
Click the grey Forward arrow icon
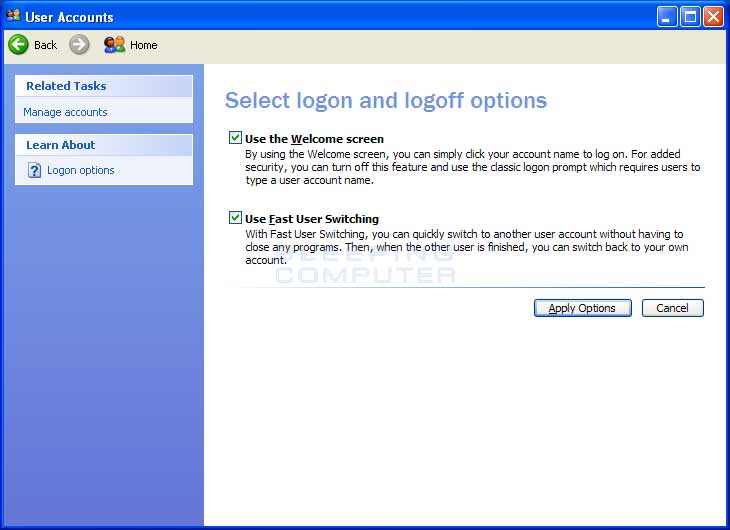[x=79, y=45]
